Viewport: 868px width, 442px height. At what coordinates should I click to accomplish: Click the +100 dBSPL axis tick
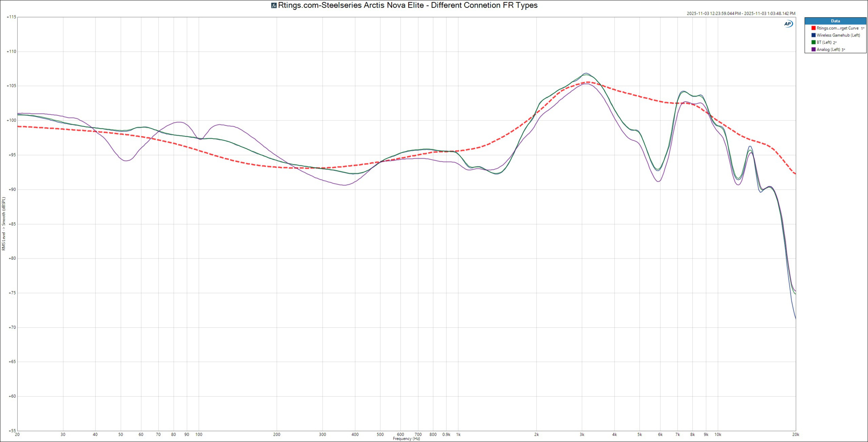pos(11,120)
